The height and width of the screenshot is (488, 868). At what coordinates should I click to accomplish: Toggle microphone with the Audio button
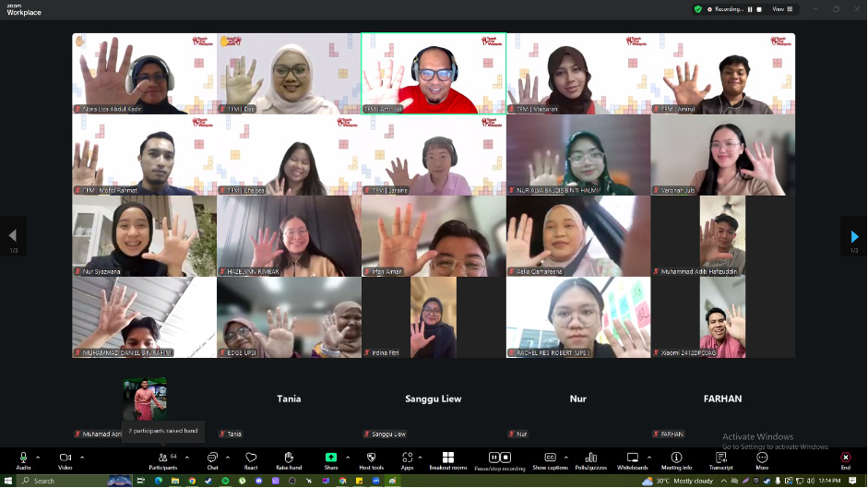[x=23, y=459]
